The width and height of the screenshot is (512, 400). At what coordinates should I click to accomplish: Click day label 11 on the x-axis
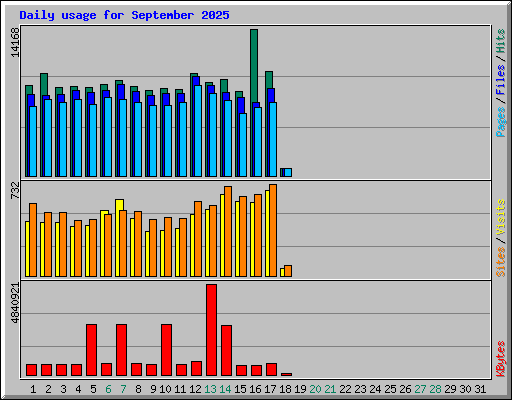click(180, 389)
